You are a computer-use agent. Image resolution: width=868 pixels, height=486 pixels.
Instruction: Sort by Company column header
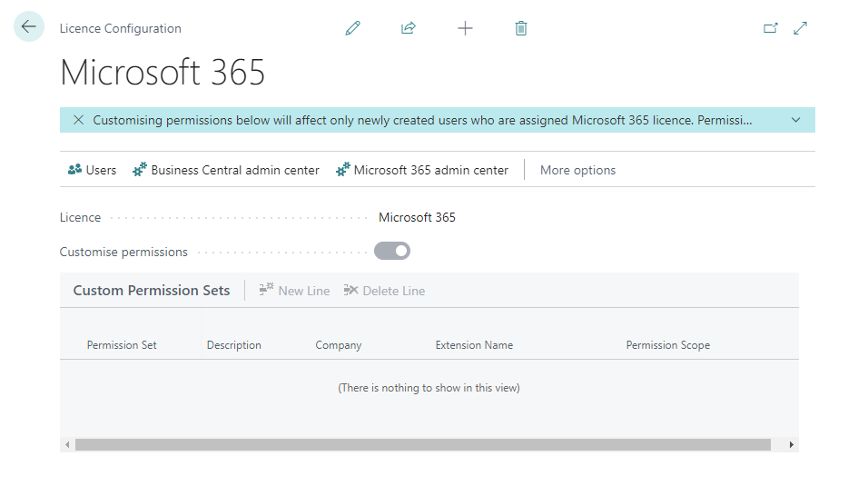(x=339, y=345)
